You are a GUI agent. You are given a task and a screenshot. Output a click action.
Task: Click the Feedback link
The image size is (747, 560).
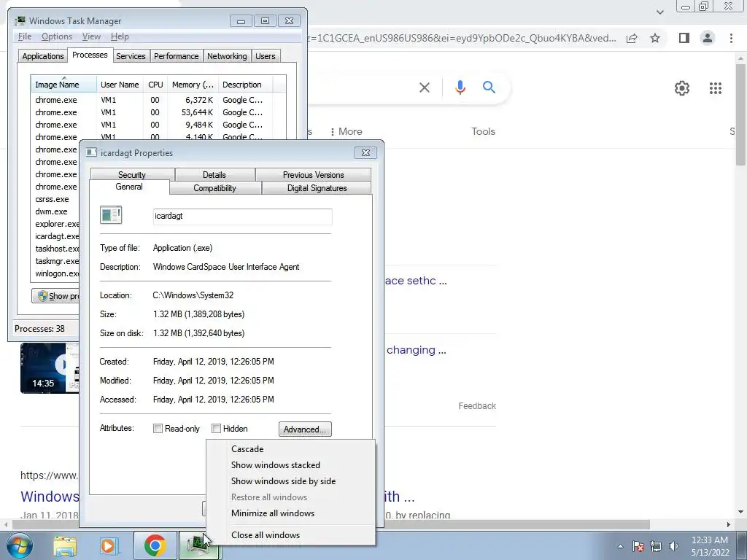pyautogui.click(x=477, y=405)
